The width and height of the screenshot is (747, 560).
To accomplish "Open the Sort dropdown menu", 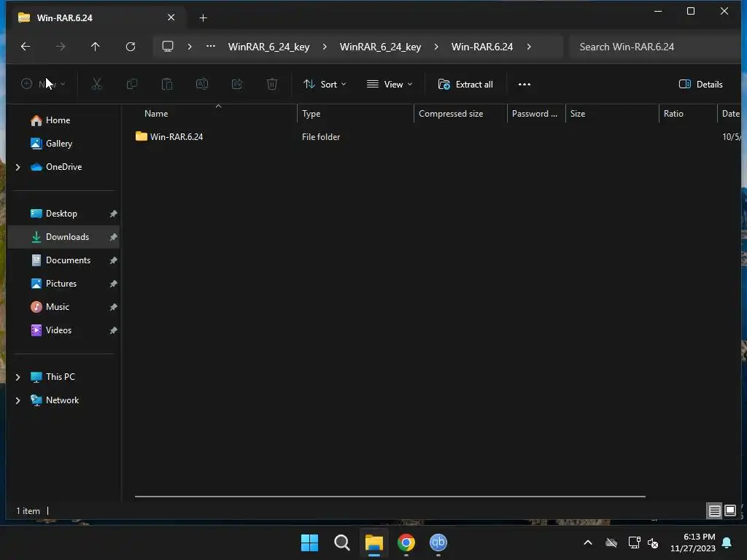I will tap(325, 85).
